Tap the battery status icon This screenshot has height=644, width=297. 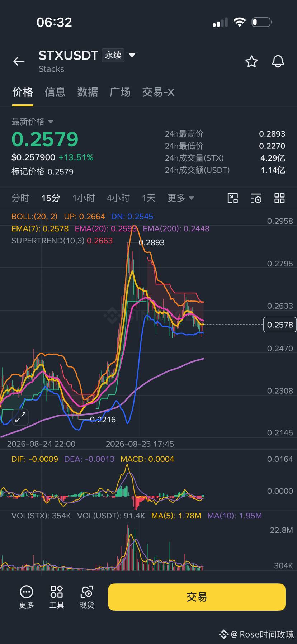pyautogui.click(x=262, y=22)
